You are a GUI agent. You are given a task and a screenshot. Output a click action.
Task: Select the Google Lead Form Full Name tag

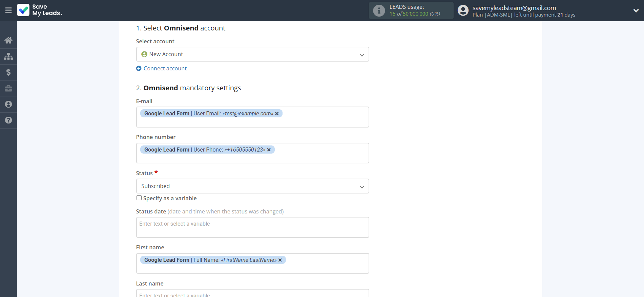click(x=213, y=260)
